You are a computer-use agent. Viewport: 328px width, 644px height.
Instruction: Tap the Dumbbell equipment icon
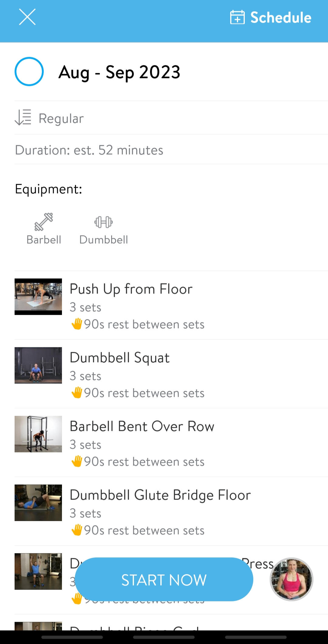(104, 222)
